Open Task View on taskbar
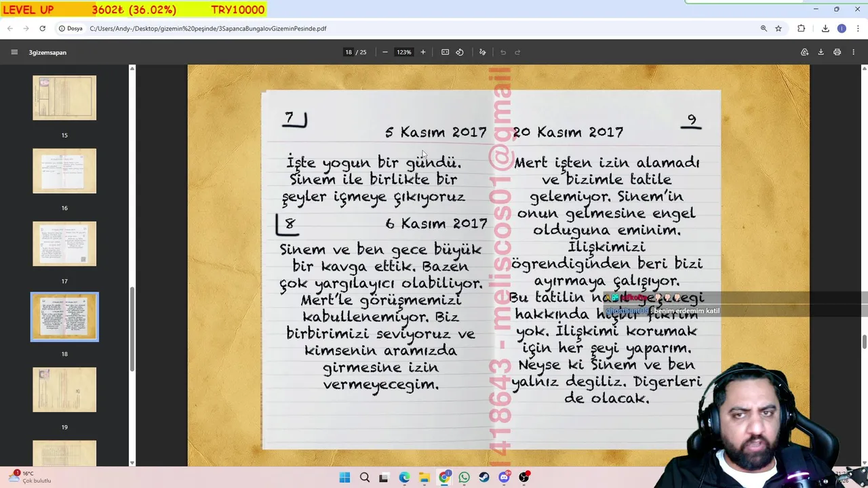 (384, 477)
